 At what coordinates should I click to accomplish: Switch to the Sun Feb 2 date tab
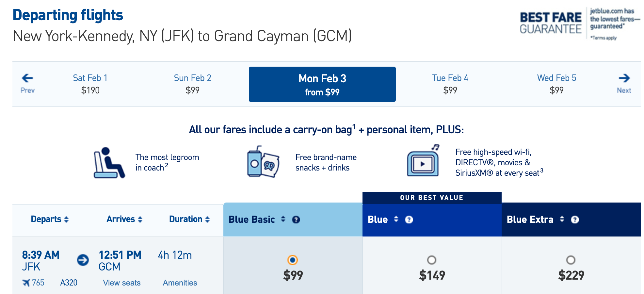coord(192,84)
